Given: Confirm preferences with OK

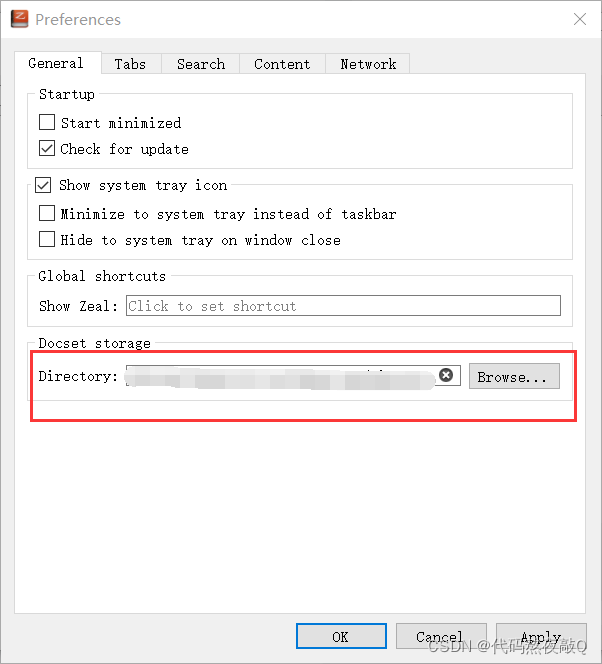Looking at the screenshot, I should pyautogui.click(x=341, y=636).
